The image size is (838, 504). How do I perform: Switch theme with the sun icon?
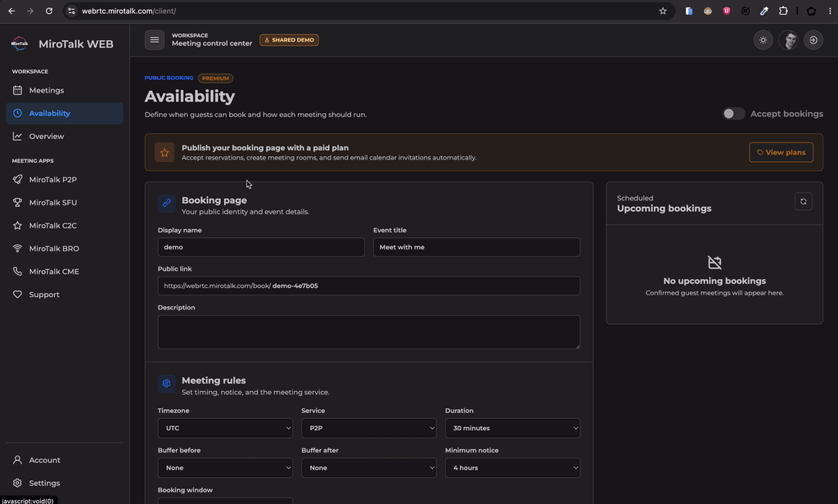(x=764, y=40)
